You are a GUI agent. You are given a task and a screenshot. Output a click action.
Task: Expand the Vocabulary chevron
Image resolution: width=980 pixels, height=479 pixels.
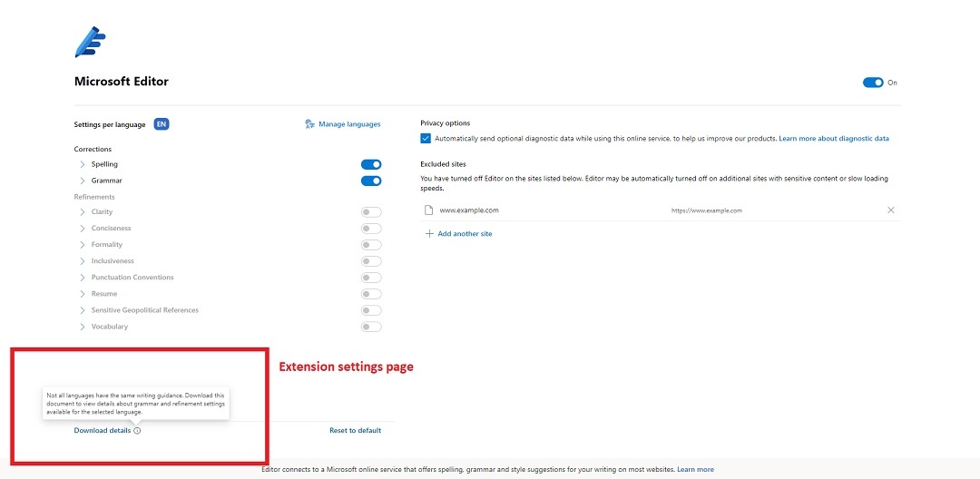click(x=82, y=327)
